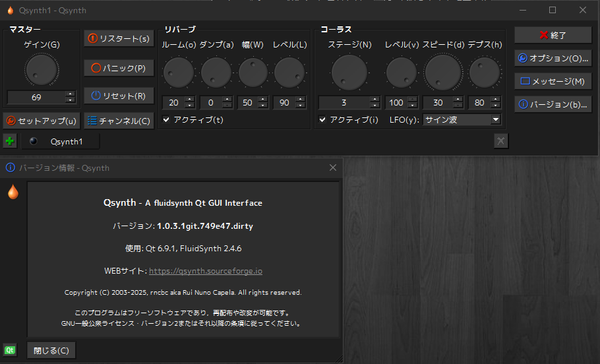
Task: Click the damp value field showing 0
Action: pyautogui.click(x=211, y=103)
